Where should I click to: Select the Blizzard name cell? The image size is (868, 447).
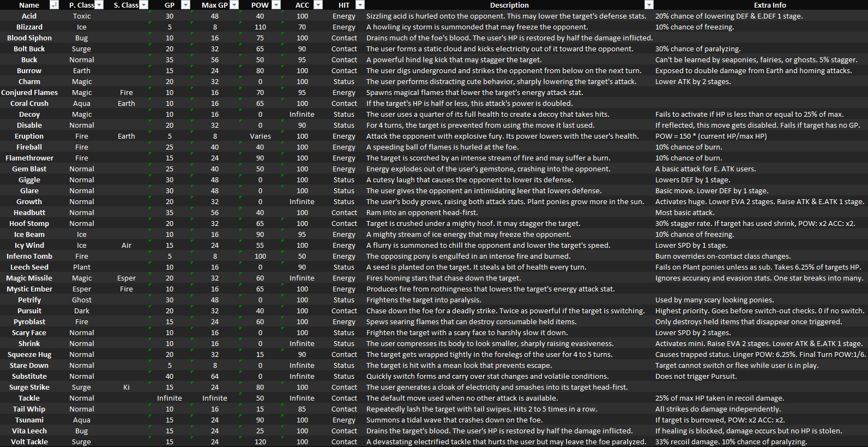click(x=29, y=27)
